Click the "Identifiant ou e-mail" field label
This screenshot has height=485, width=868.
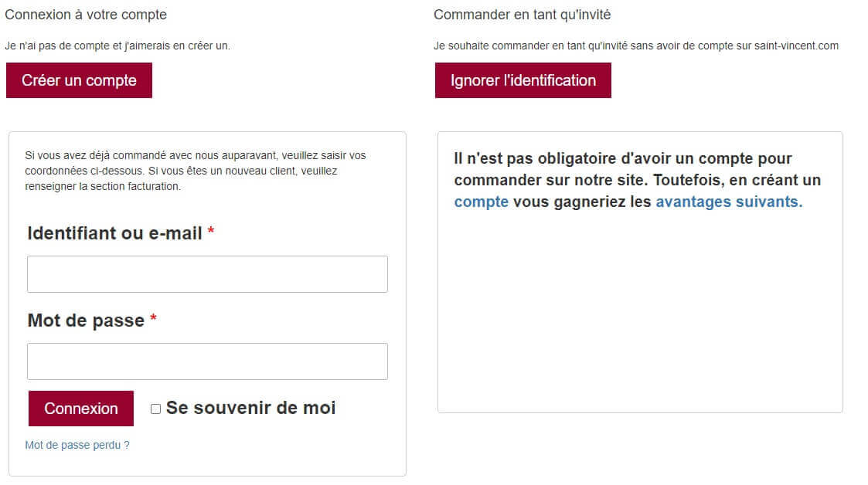(x=114, y=233)
